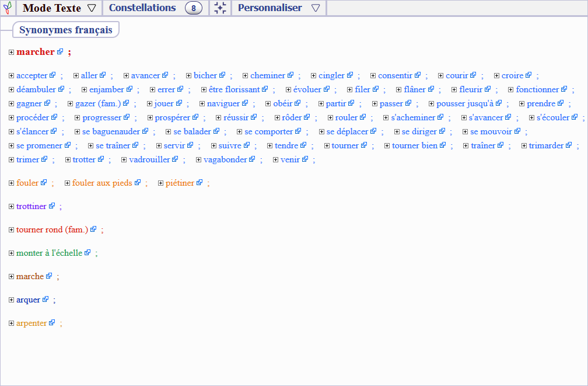Open external link icon next to marcher
Image resolution: width=588 pixels, height=386 pixels.
coord(60,52)
